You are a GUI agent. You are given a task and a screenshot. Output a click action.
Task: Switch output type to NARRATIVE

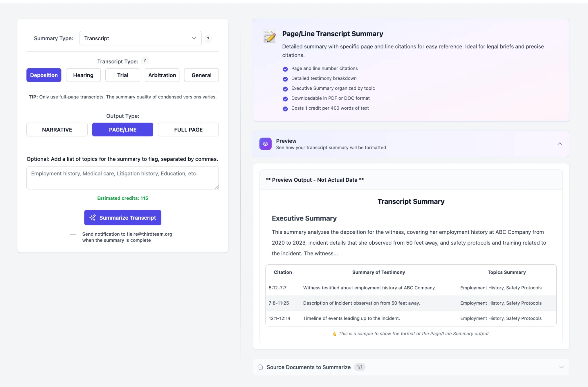tap(57, 130)
